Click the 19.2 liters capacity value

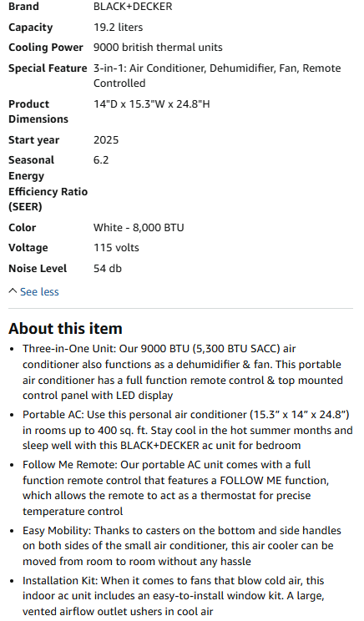pyautogui.click(x=118, y=28)
